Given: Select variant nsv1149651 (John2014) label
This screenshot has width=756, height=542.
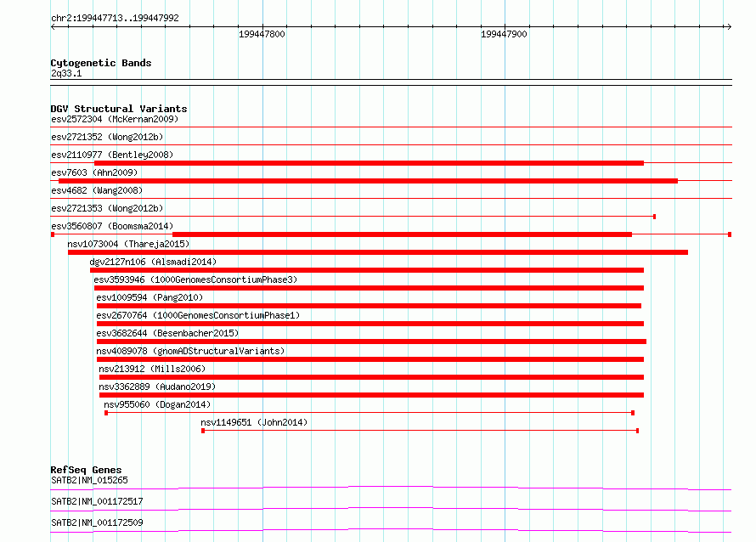Looking at the screenshot, I should point(254,422).
